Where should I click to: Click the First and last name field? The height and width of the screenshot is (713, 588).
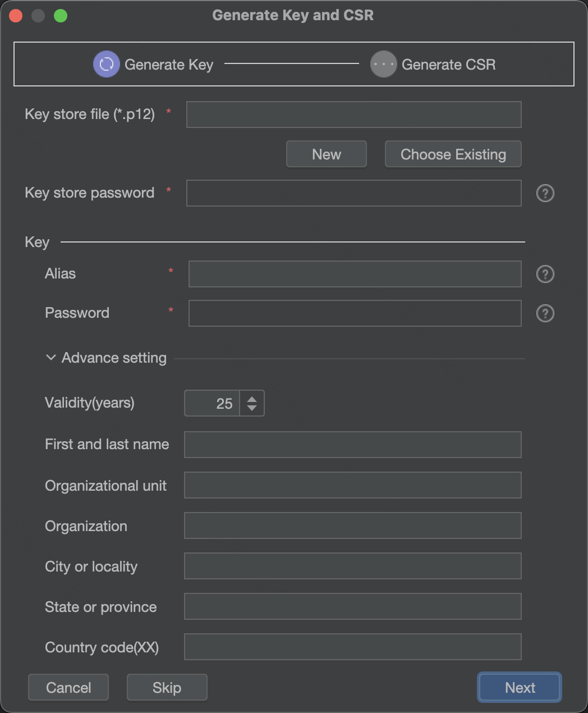tap(352, 445)
